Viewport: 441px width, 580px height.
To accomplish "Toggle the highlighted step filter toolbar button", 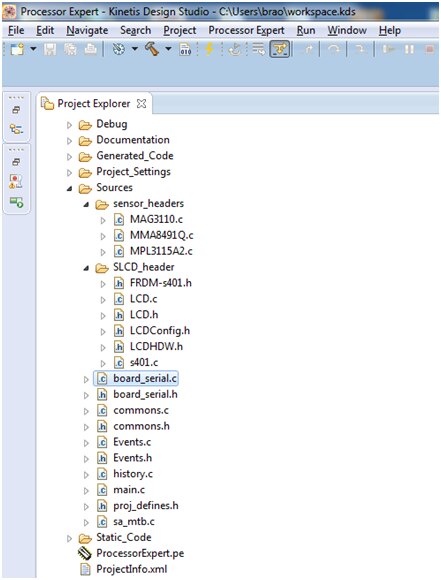I will pyautogui.click(x=279, y=49).
